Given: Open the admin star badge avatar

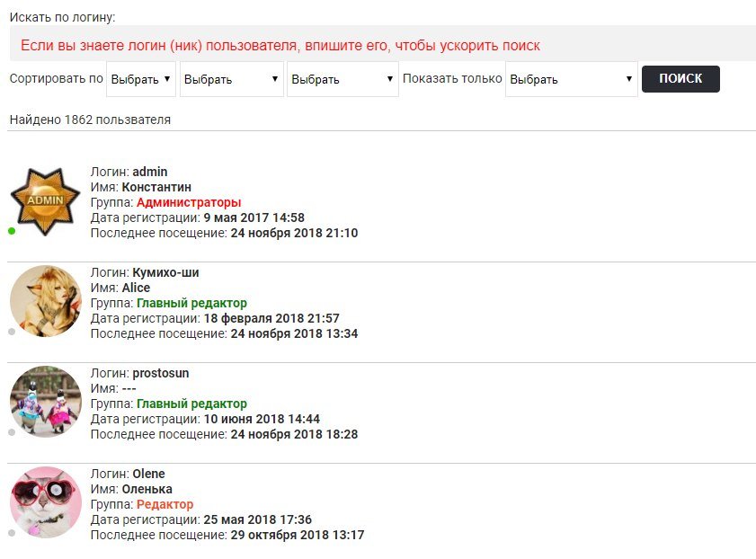Looking at the screenshot, I should [x=45, y=201].
